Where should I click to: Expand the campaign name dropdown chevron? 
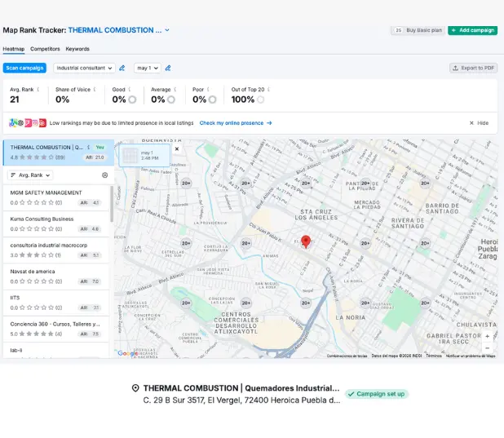click(167, 30)
